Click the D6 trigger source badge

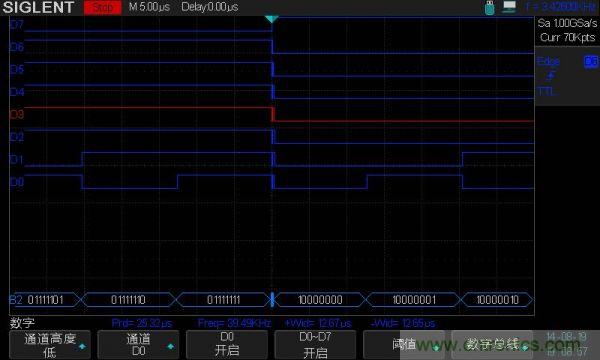(x=591, y=61)
